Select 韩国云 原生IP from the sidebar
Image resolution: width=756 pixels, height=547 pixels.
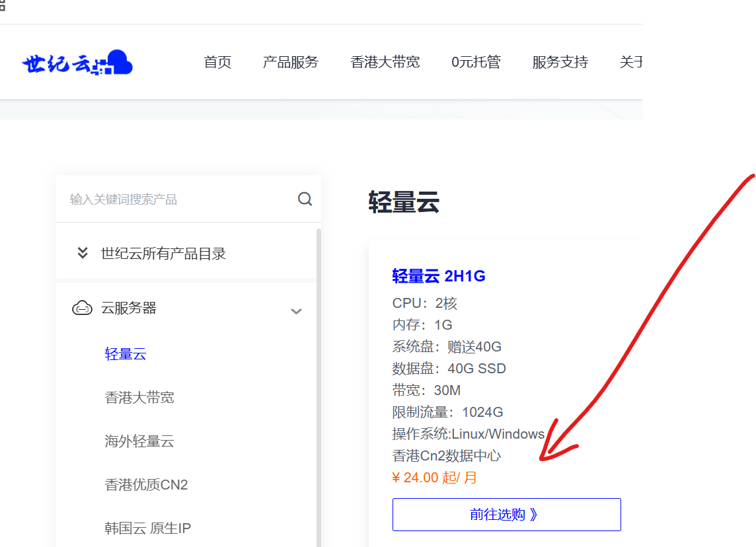(147, 528)
